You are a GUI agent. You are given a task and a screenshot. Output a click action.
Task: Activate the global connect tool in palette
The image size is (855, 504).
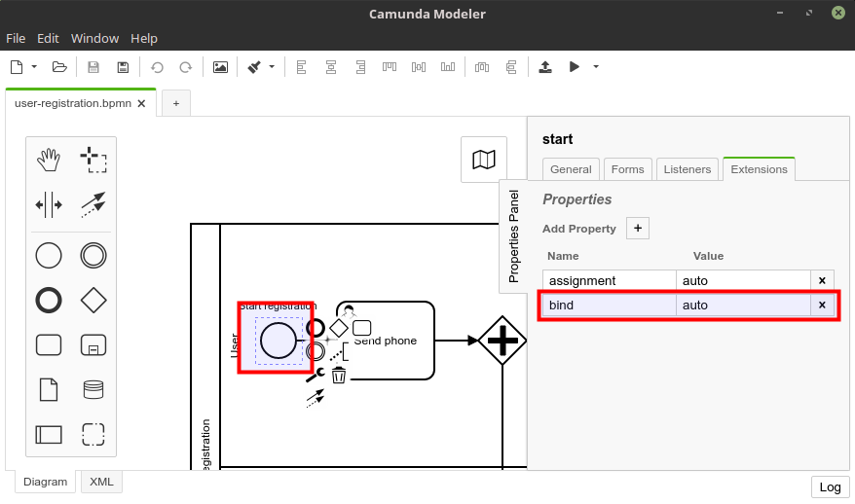[93, 205]
